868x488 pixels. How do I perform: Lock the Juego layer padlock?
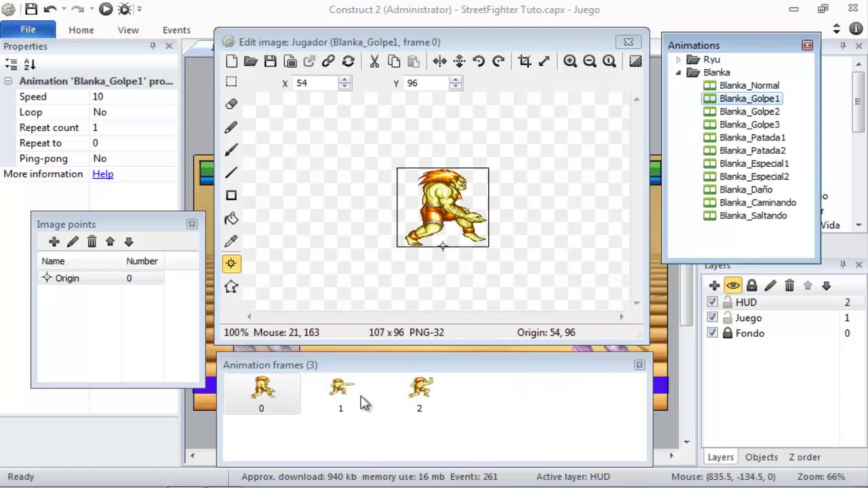pos(728,318)
